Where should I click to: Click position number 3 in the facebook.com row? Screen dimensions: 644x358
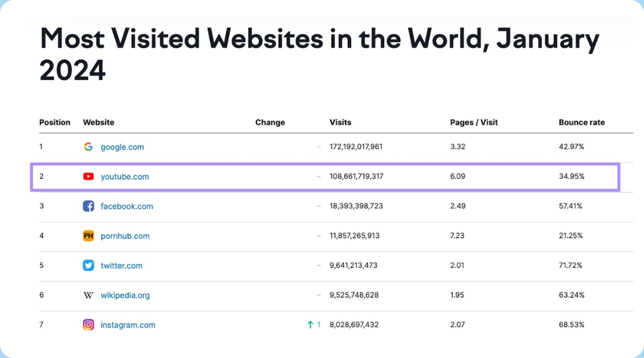(x=42, y=206)
